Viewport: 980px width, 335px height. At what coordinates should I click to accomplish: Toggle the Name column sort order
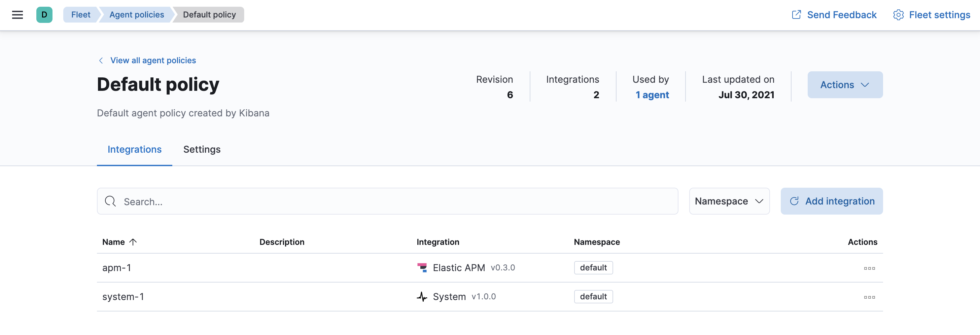coord(119,241)
